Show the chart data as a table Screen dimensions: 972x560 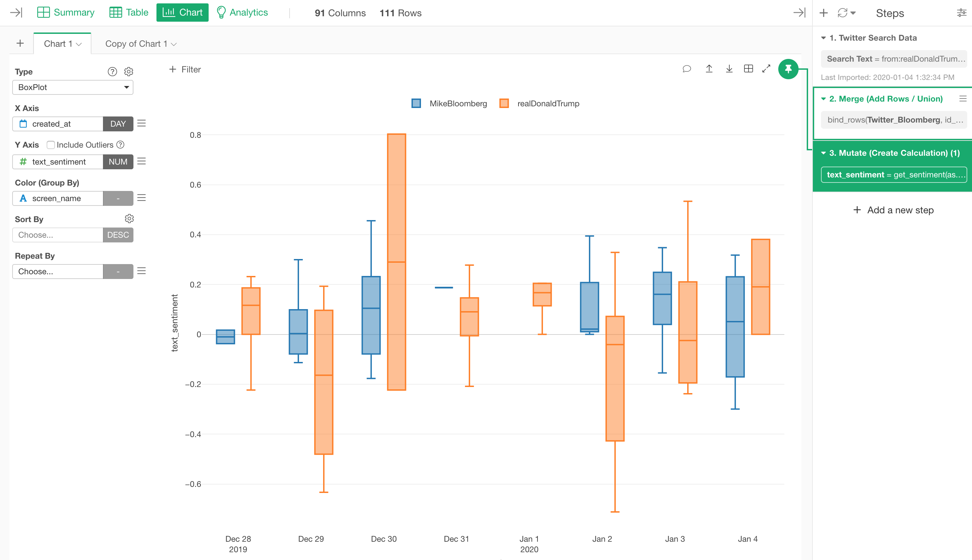[748, 69]
